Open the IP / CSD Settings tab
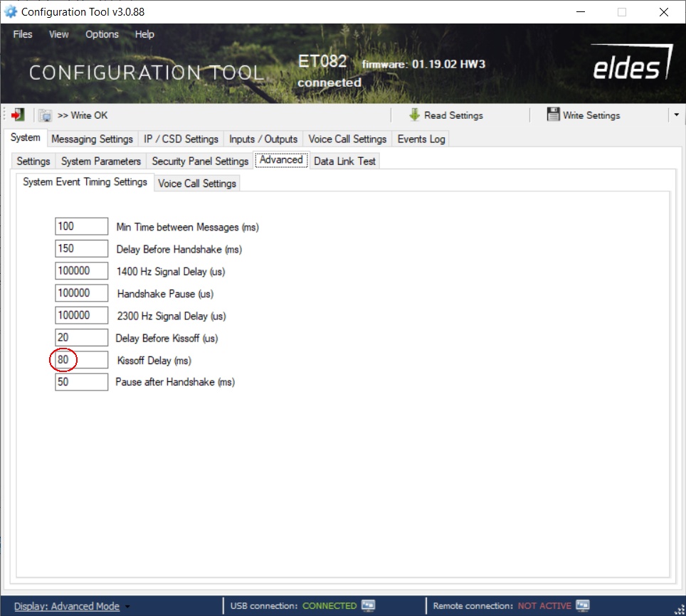 (181, 139)
